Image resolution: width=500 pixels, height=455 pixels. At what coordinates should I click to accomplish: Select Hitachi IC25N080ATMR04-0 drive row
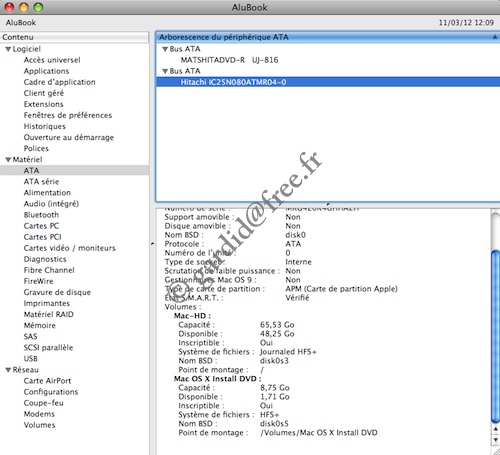point(328,82)
